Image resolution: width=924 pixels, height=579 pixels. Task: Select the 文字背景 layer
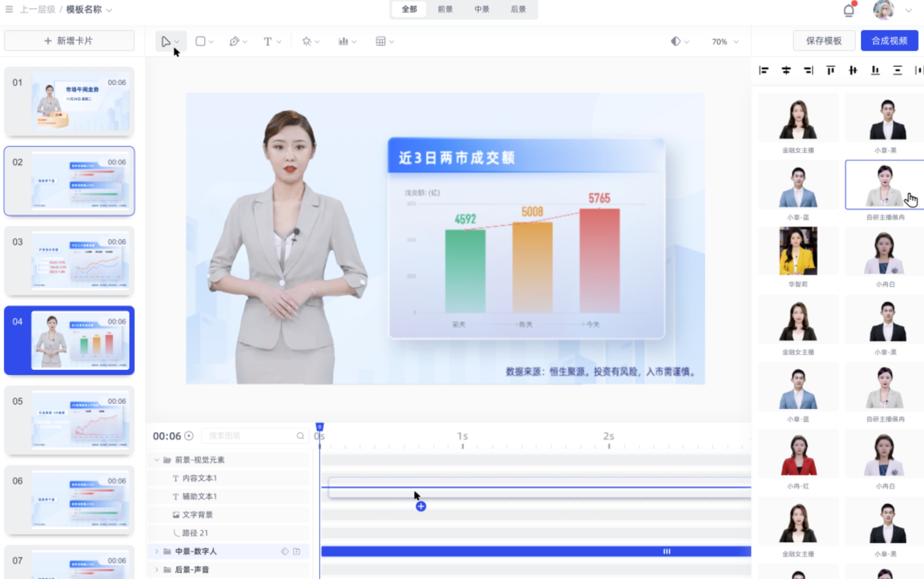[229, 515]
